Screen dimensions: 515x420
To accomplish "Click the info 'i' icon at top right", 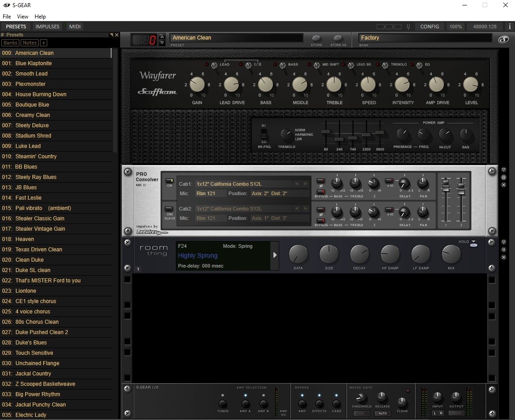I will pos(510,27).
